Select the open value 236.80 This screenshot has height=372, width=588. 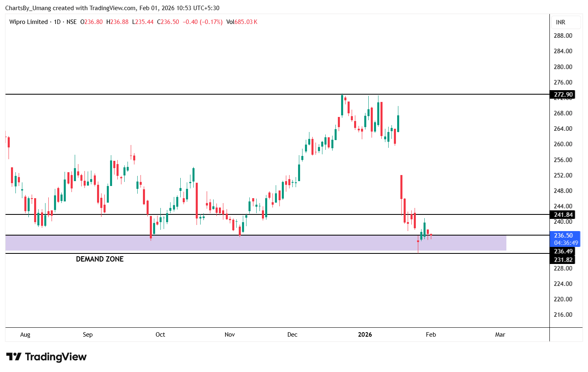tap(93, 22)
